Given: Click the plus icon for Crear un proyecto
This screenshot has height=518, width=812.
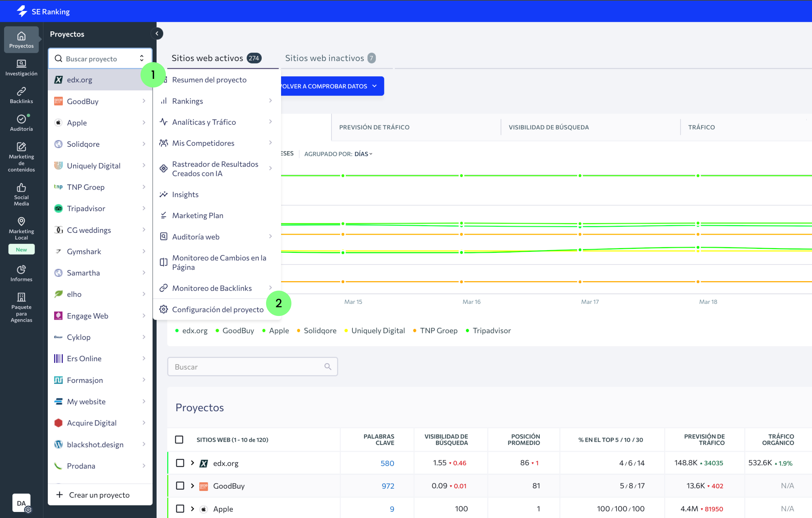Looking at the screenshot, I should tap(60, 494).
